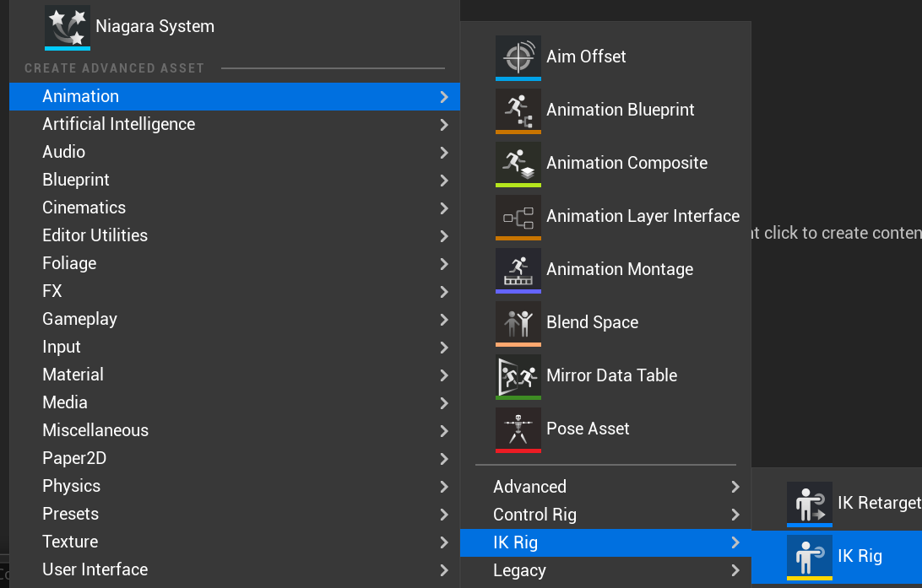Expand the Advanced submenu arrow

coord(735,487)
